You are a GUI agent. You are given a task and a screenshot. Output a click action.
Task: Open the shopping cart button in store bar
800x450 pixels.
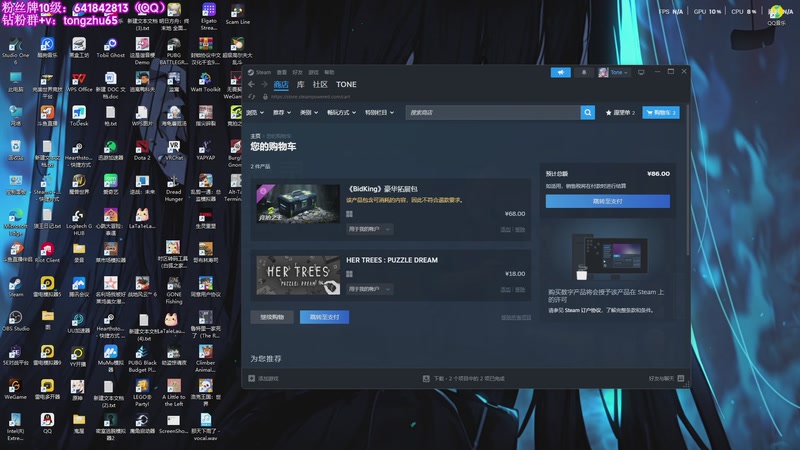point(661,112)
